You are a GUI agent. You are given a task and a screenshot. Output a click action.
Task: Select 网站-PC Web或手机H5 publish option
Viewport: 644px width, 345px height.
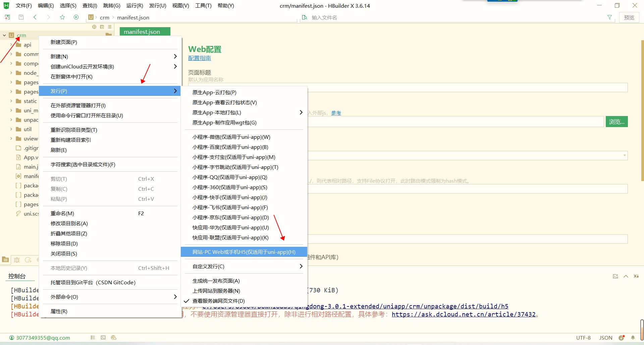(244, 252)
